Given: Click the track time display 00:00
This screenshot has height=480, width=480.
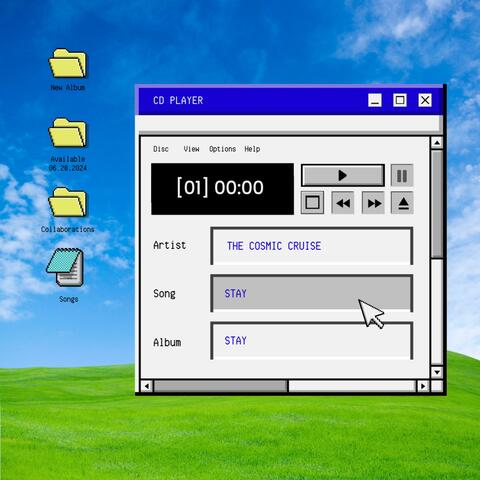Looking at the screenshot, I should click(239, 187).
